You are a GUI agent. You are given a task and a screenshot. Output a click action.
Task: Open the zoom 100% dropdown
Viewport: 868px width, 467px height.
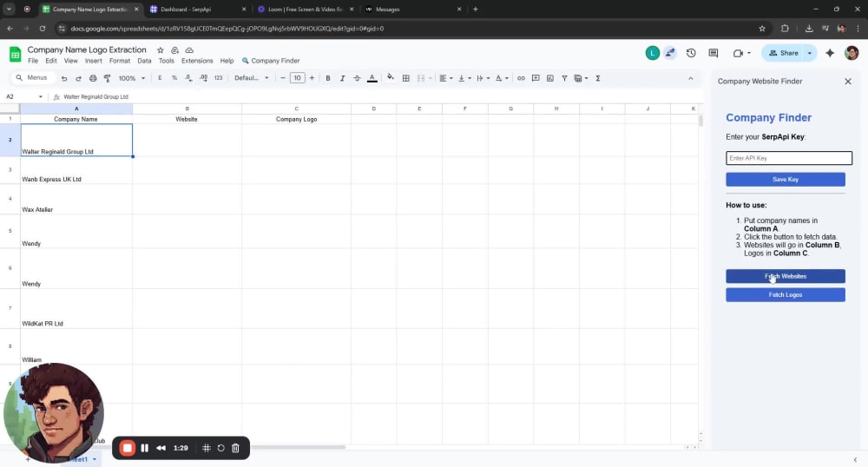coord(132,79)
